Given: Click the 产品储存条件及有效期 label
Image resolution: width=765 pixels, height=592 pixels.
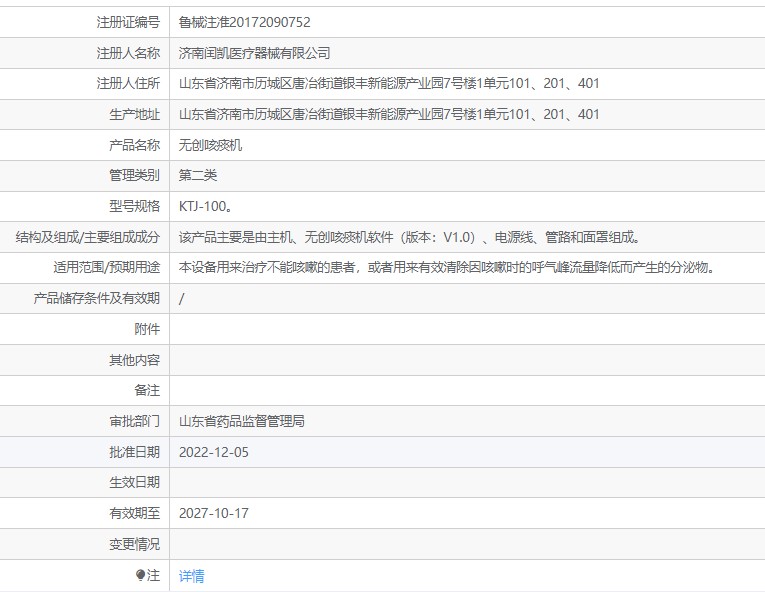Looking at the screenshot, I should tap(97, 298).
